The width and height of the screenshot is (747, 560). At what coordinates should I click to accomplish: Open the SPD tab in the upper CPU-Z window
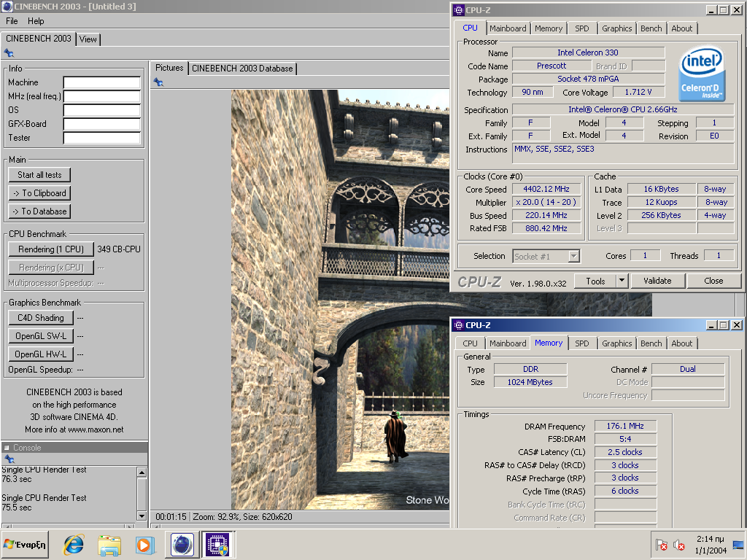(581, 28)
